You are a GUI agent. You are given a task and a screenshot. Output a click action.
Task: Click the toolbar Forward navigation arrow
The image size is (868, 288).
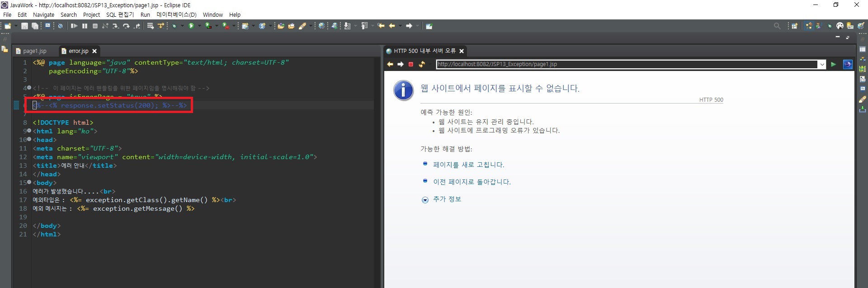pos(409,26)
